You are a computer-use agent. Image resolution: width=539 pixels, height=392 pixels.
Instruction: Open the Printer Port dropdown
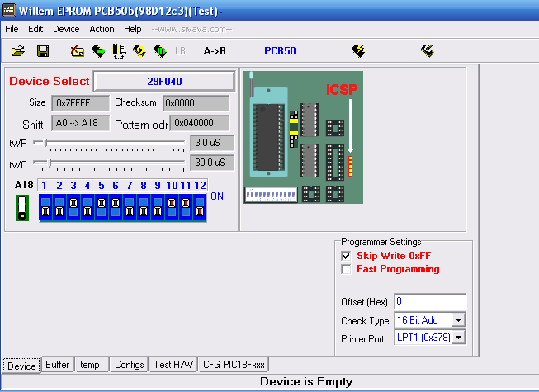pyautogui.click(x=459, y=338)
